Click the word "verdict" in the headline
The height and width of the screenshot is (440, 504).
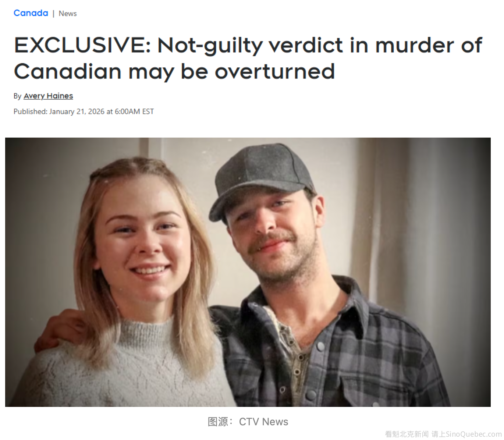[x=306, y=46]
